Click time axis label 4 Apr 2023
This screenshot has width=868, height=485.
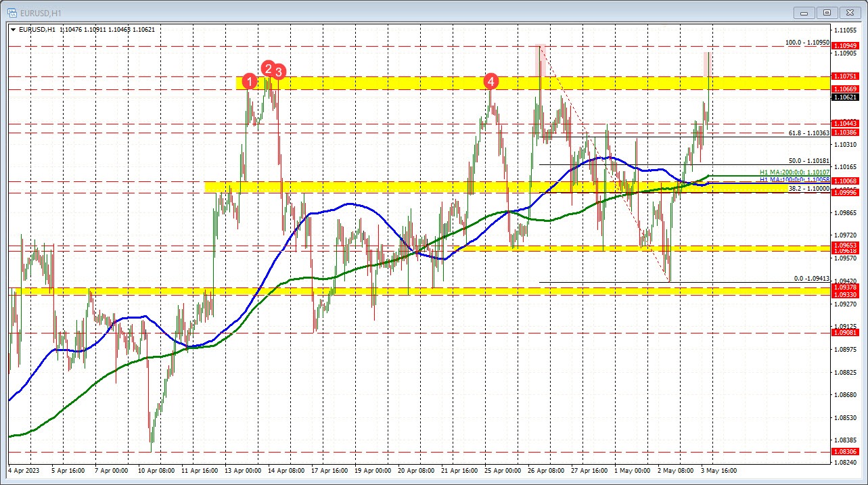click(23, 469)
